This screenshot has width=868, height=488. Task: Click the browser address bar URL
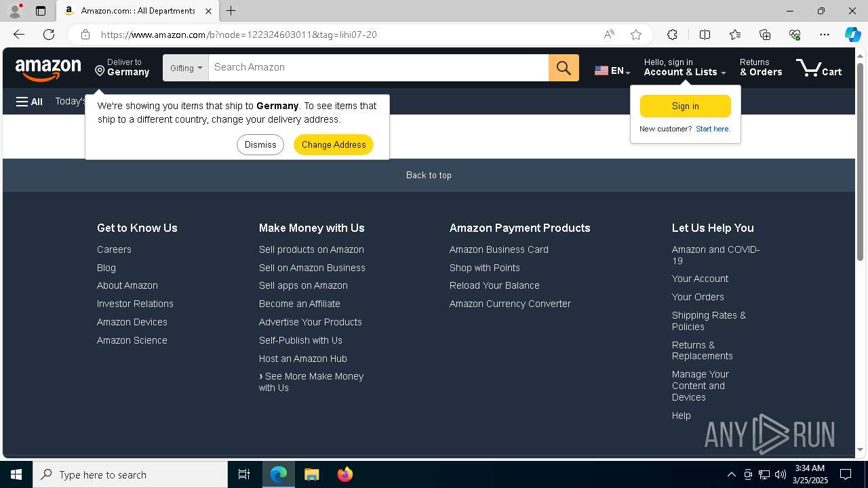[x=239, y=35]
